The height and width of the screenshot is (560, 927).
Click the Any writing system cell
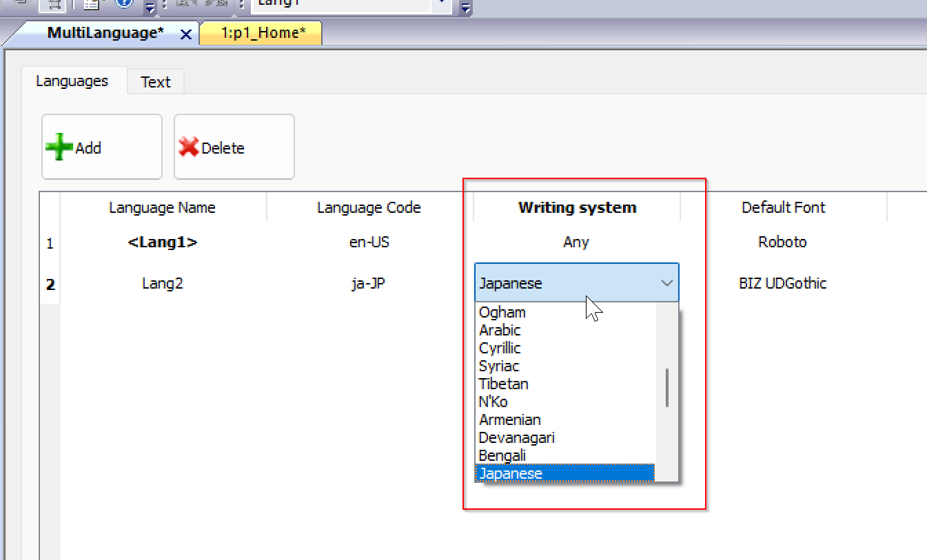(x=577, y=242)
